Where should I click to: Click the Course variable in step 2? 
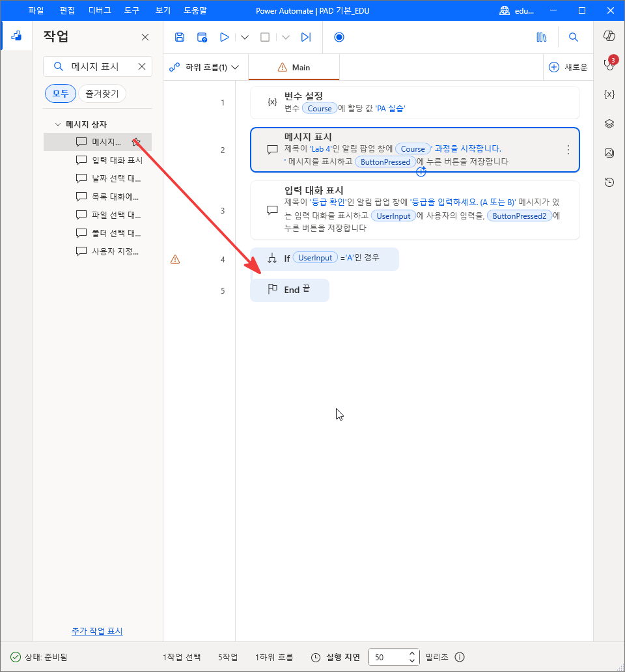pyautogui.click(x=413, y=148)
